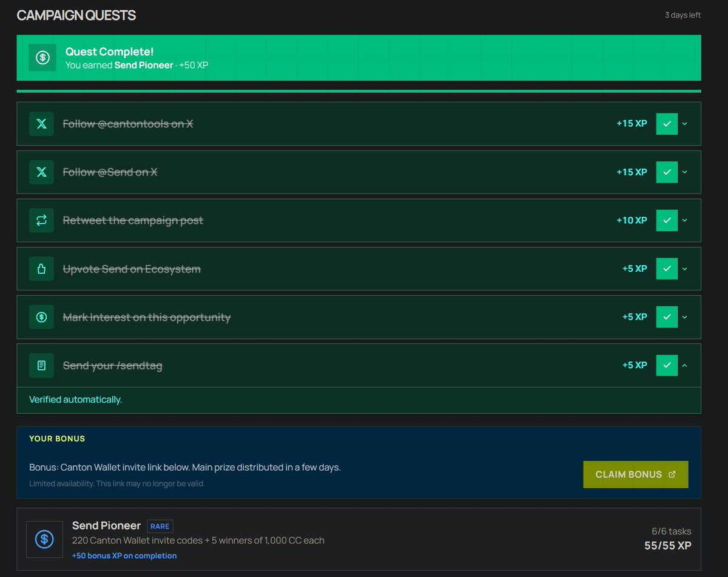This screenshot has height=577, width=728.
Task: Open the Mark Interest on this opportunity title
Action: [x=147, y=317]
